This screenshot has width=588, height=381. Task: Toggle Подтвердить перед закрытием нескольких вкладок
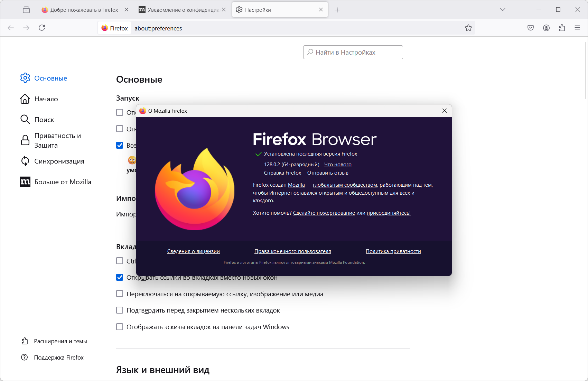120,310
